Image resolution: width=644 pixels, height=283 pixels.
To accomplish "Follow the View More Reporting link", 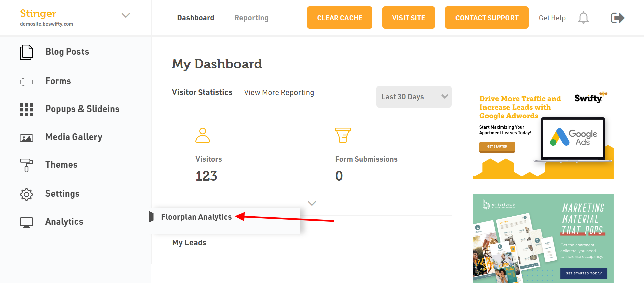I will [x=279, y=92].
